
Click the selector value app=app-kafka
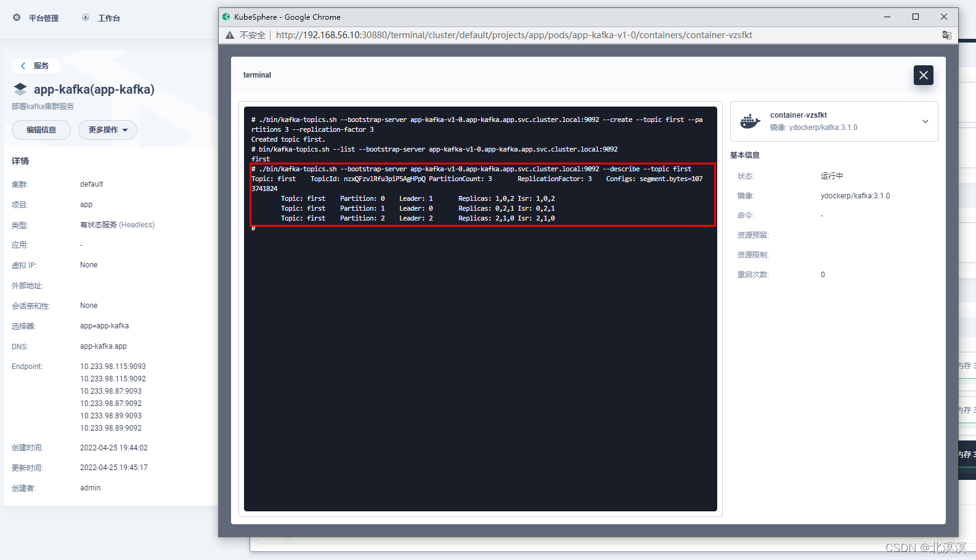[x=105, y=326]
